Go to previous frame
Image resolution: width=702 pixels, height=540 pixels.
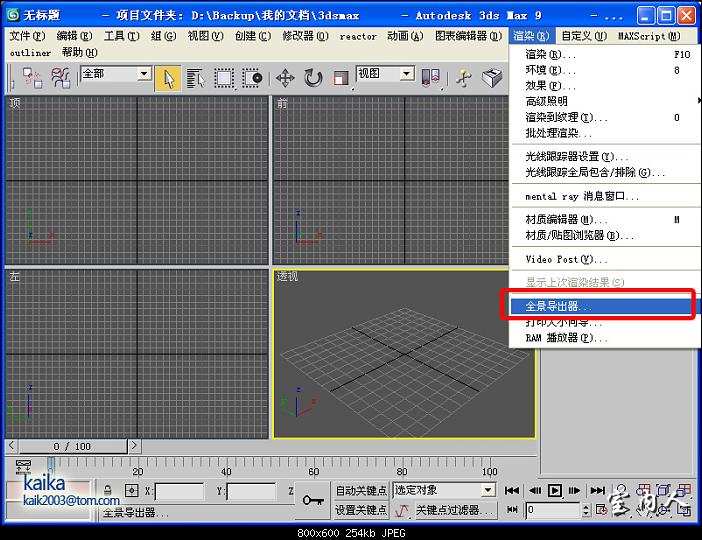[x=534, y=490]
